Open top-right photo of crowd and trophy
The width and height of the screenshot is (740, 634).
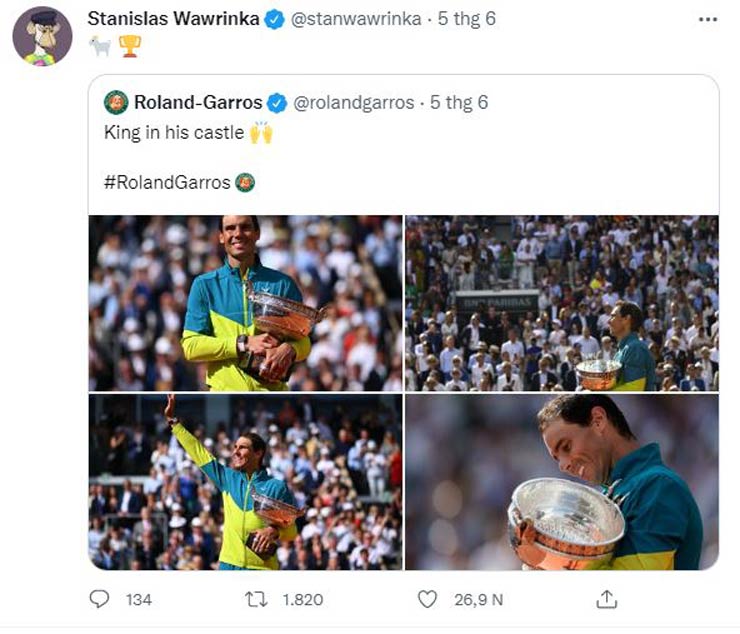click(562, 303)
